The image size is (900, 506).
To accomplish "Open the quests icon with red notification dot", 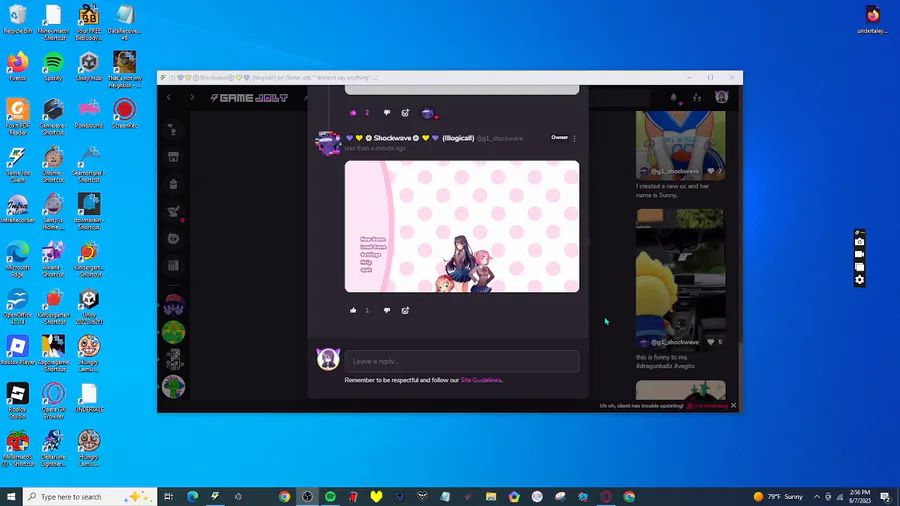I will [x=174, y=212].
